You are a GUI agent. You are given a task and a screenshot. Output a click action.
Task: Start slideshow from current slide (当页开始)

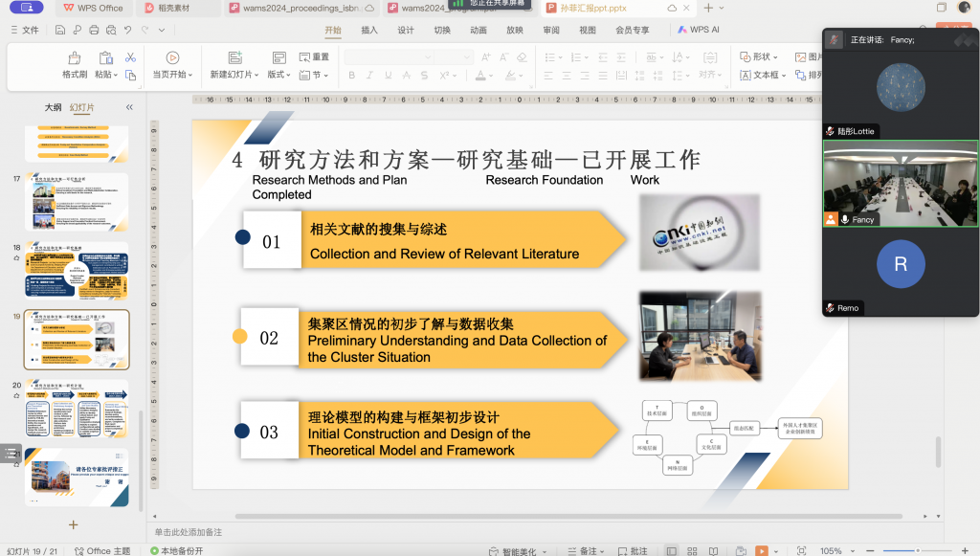[172, 58]
